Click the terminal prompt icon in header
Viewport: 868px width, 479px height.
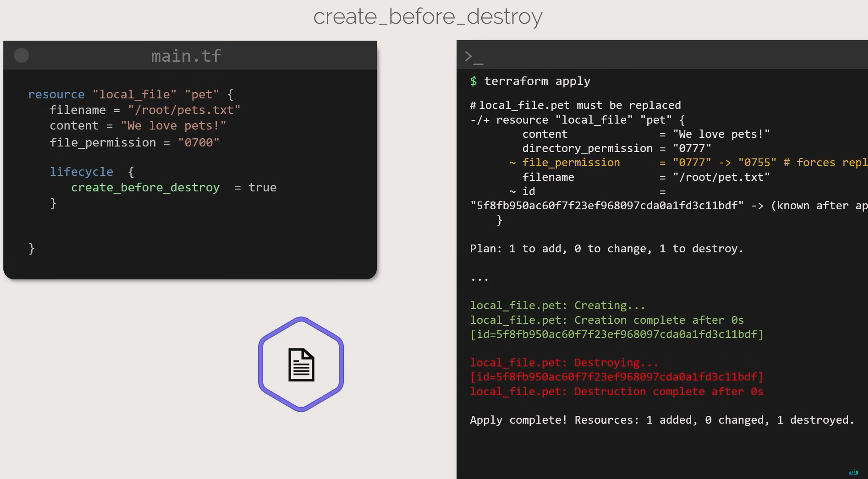pyautogui.click(x=473, y=57)
